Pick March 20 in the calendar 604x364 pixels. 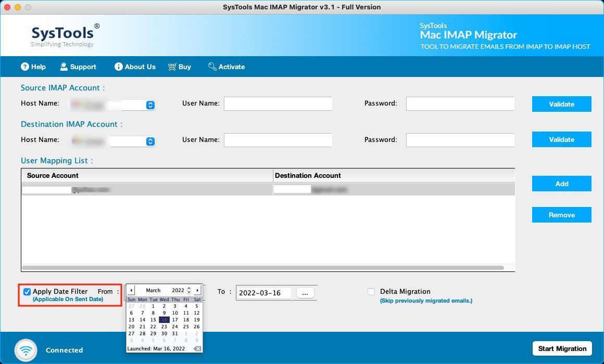point(131,327)
